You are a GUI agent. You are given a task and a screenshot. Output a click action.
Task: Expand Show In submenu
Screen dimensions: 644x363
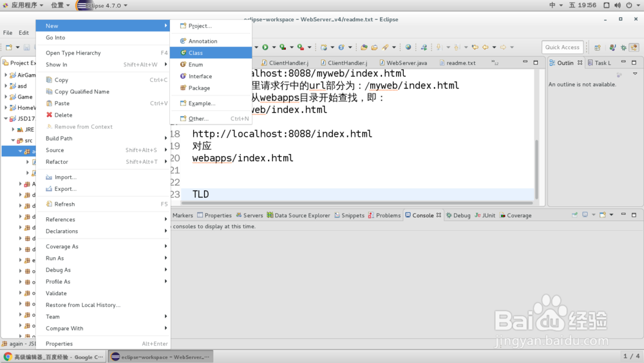102,64
